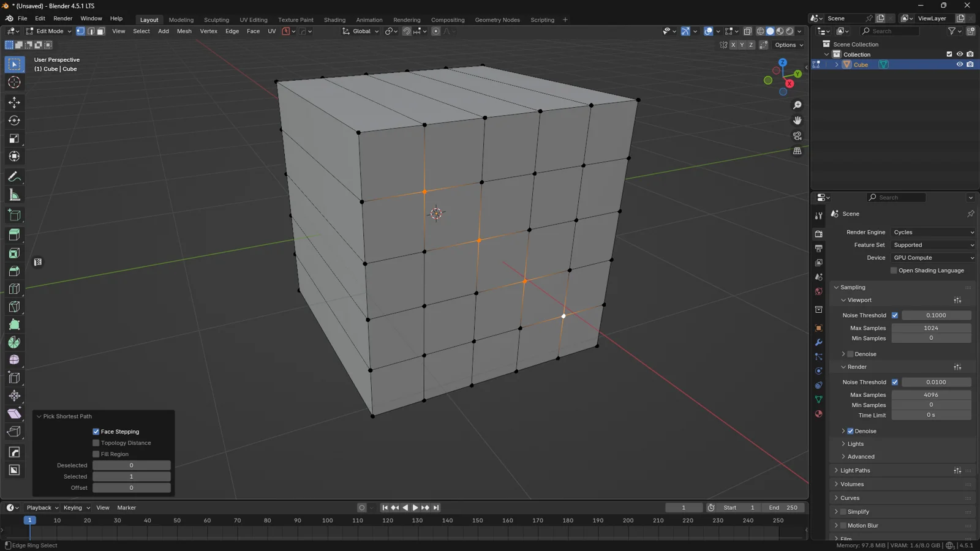Open the Output properties tab icon
This screenshot has width=980, height=551.
pos(818,249)
